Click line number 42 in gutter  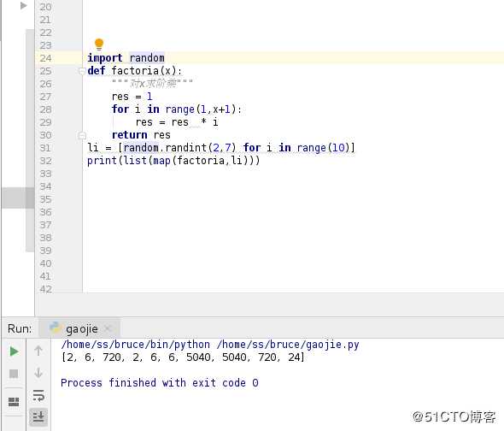coord(45,289)
